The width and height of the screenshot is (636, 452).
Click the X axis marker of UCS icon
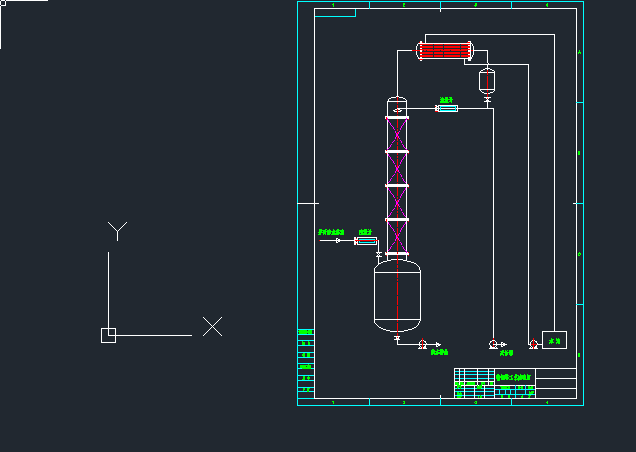(212, 326)
